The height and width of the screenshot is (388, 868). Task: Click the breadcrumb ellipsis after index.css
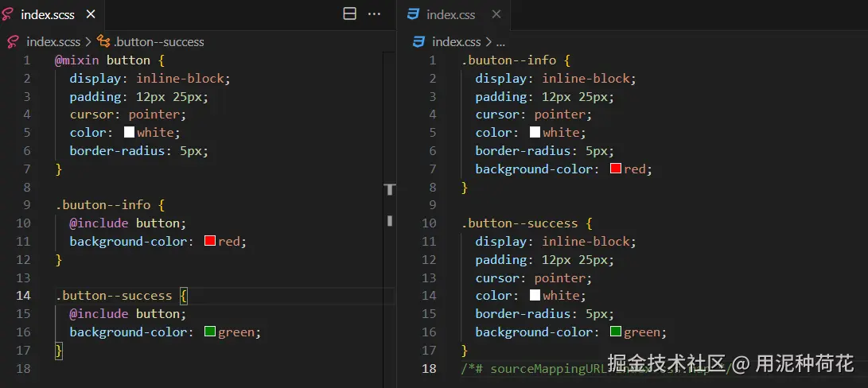500,42
